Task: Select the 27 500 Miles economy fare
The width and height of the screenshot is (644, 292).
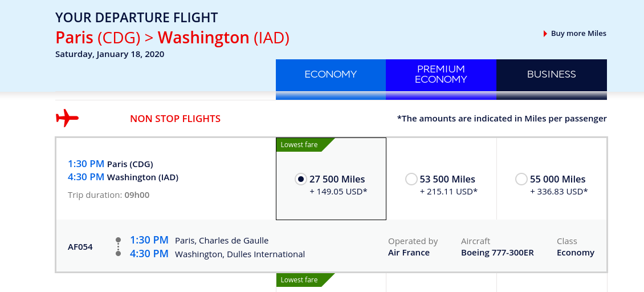Action: tap(301, 179)
